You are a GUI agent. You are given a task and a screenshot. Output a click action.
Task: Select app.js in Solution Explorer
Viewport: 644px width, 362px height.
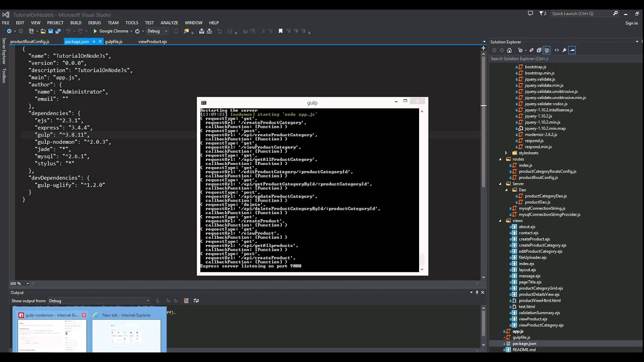click(x=518, y=331)
